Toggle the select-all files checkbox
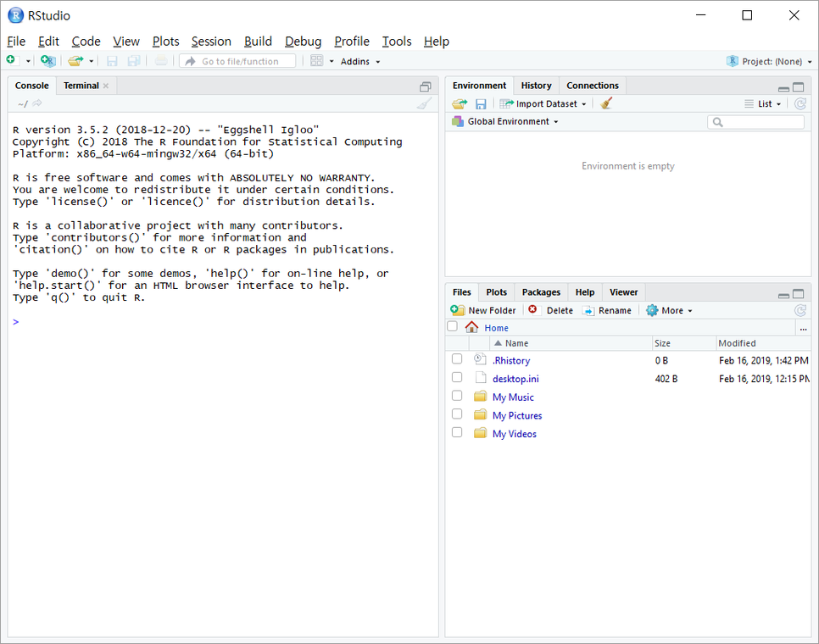 point(453,327)
